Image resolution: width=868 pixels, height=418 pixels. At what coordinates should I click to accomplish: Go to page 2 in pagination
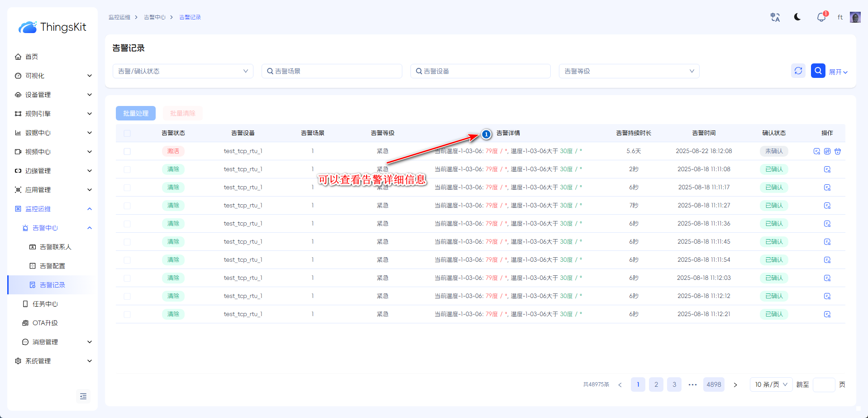tap(656, 384)
